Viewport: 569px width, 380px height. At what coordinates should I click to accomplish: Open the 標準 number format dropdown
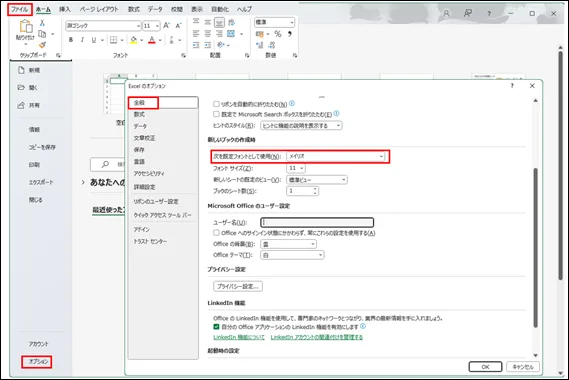274,23
